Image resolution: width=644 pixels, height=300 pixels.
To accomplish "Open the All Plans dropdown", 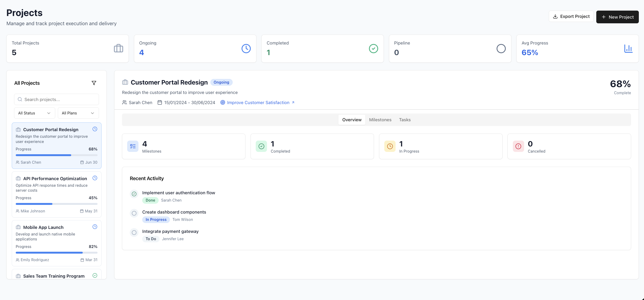I will (x=78, y=113).
